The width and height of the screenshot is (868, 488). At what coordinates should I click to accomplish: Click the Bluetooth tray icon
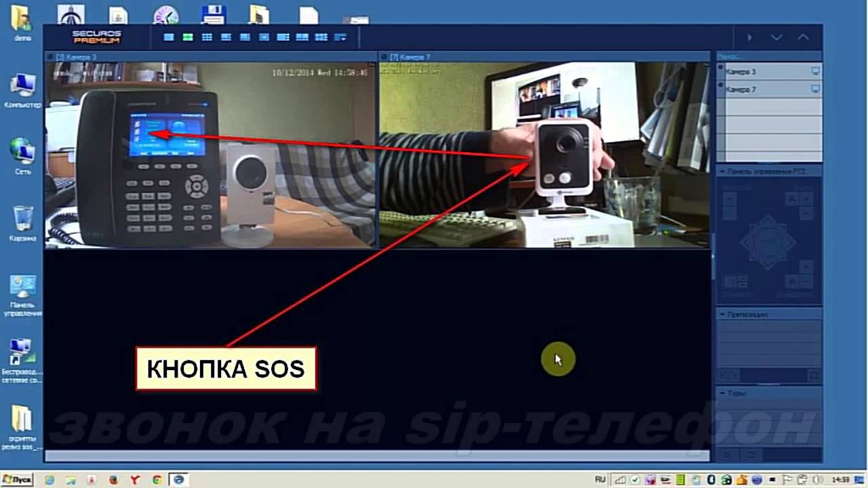pyautogui.click(x=711, y=480)
